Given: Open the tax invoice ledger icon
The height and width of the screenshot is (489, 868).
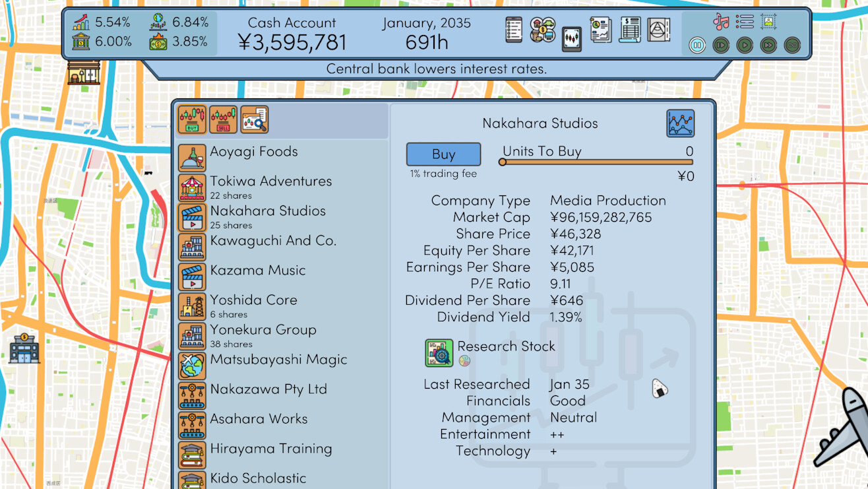Looking at the screenshot, I should (629, 30).
